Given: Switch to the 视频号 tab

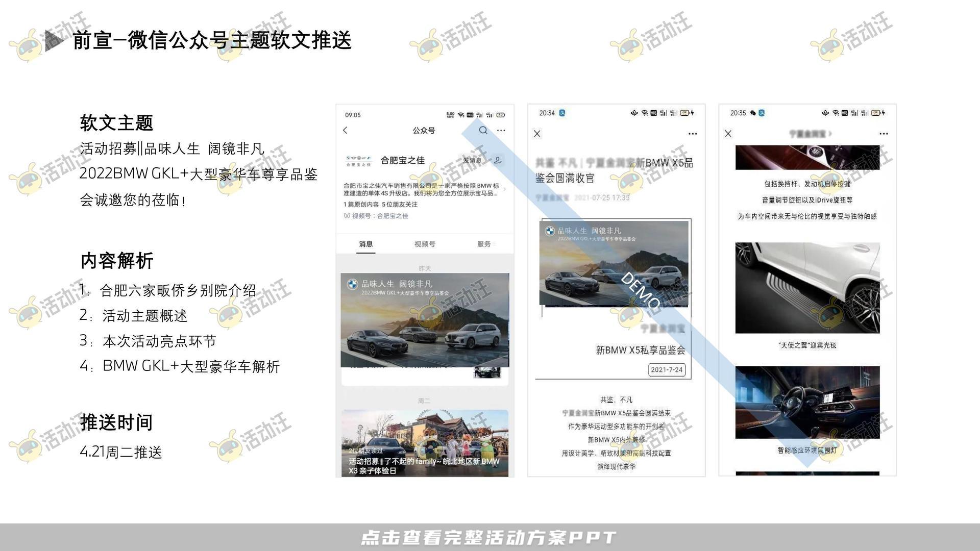Looking at the screenshot, I should click(x=425, y=244).
